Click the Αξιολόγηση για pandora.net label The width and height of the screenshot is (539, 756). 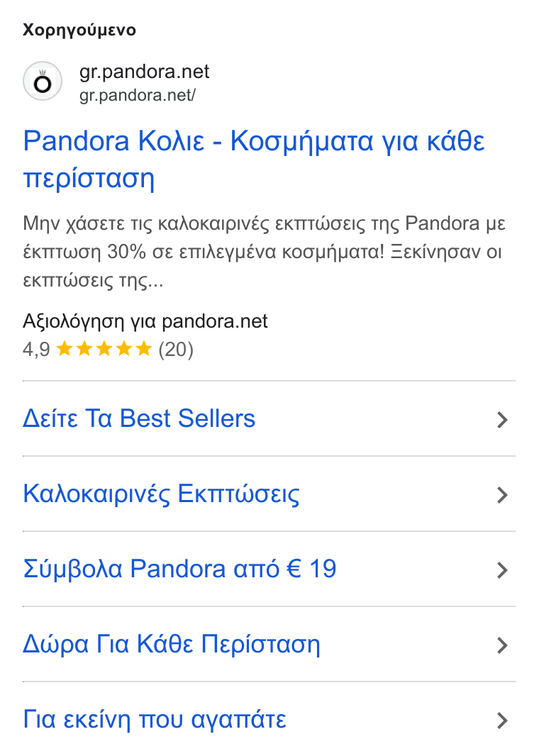click(145, 321)
